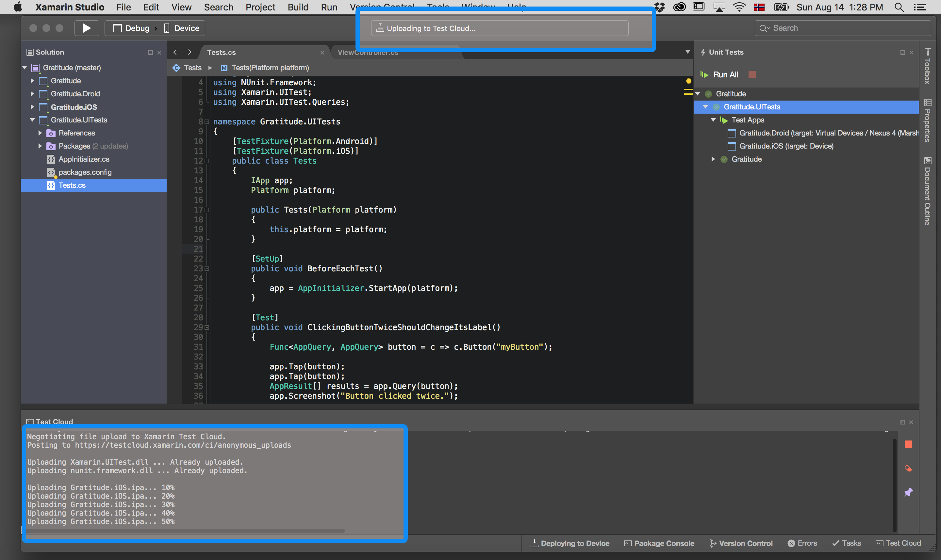Click the red Stop tests button
The width and height of the screenshot is (941, 560).
[752, 75]
